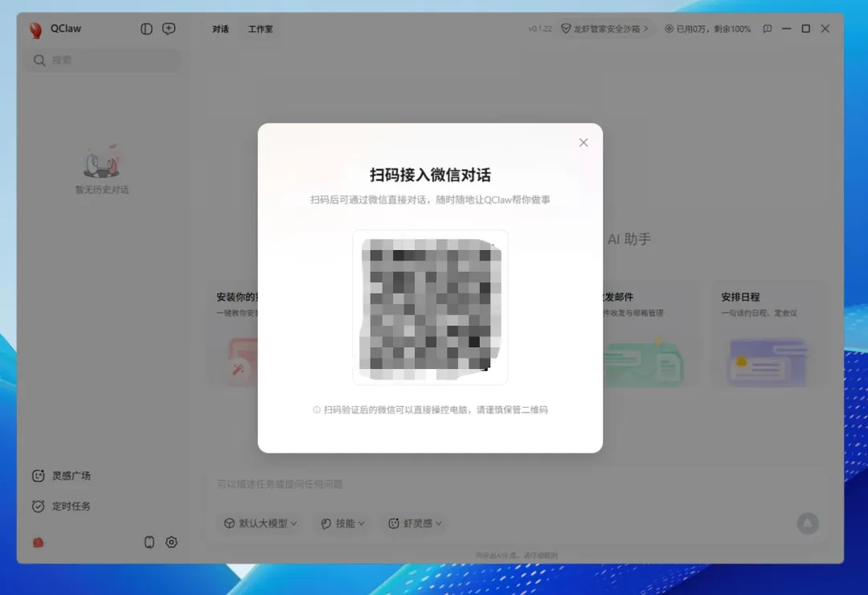This screenshot has height=595, width=868.
Task: Switch to the 工作室 tab
Action: point(260,29)
